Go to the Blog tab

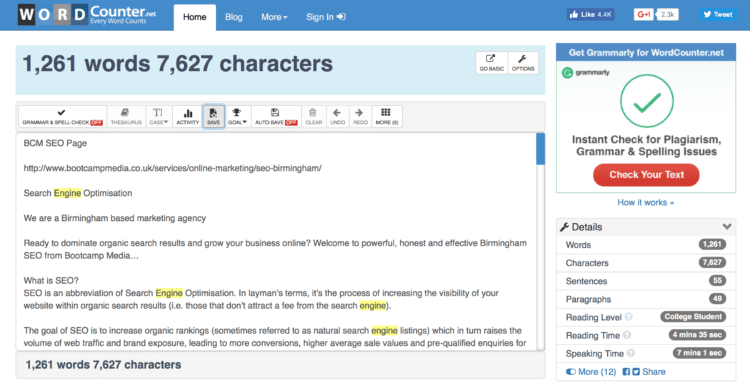pos(233,17)
